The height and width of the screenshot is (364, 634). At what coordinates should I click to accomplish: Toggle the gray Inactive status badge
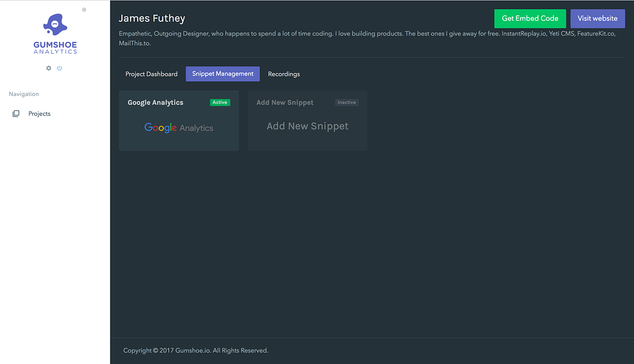(346, 103)
